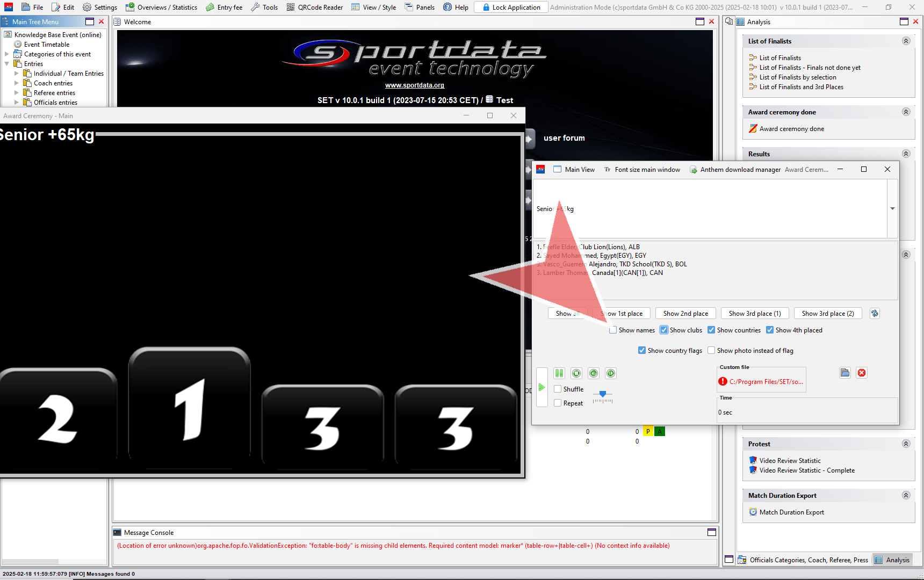Uncheck Show country flags
This screenshot has height=580, width=924.
pyautogui.click(x=642, y=351)
